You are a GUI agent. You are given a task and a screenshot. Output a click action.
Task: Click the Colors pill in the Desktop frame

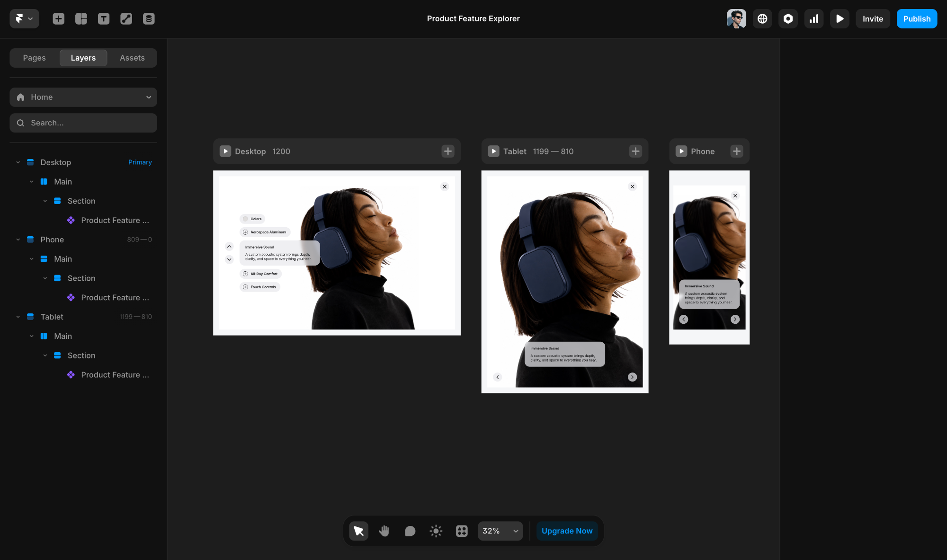coord(252,219)
